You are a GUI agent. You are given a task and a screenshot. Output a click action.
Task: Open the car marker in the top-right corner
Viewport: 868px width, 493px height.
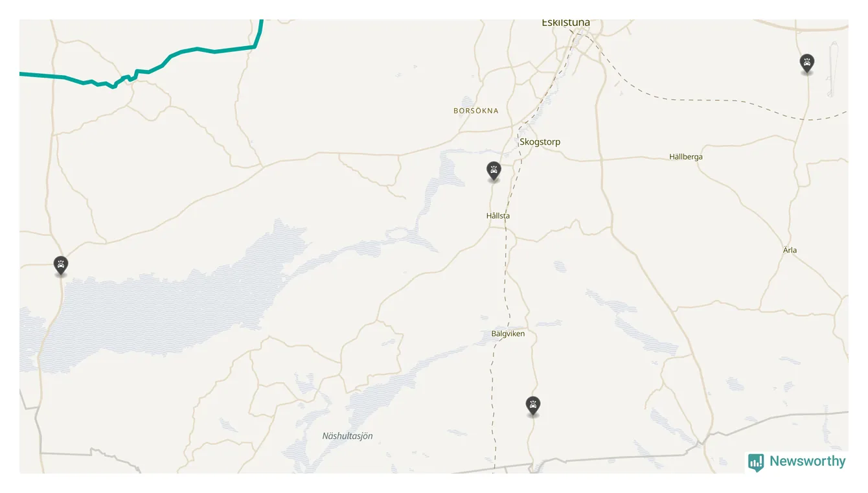click(x=806, y=63)
